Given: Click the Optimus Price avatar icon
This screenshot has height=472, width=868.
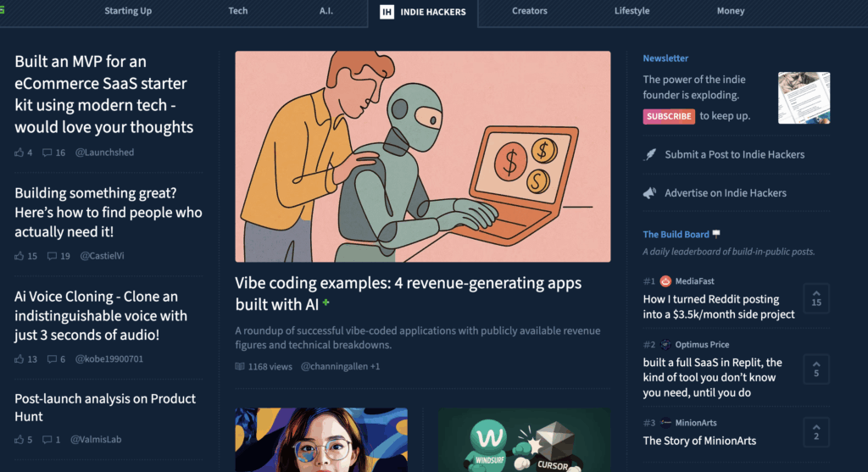Looking at the screenshot, I should (665, 344).
